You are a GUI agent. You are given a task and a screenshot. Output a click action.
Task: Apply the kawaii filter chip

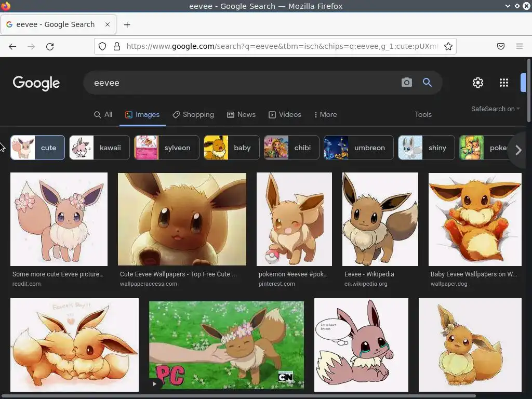(x=99, y=148)
